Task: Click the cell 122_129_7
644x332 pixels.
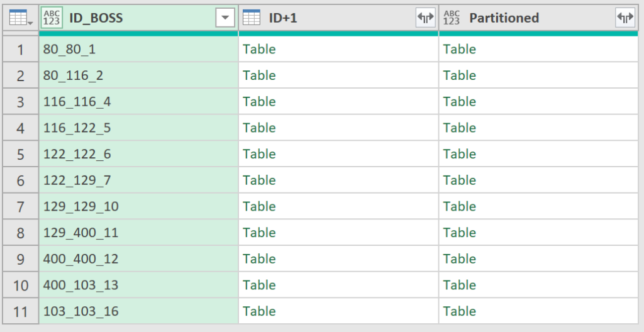Action: pos(139,180)
